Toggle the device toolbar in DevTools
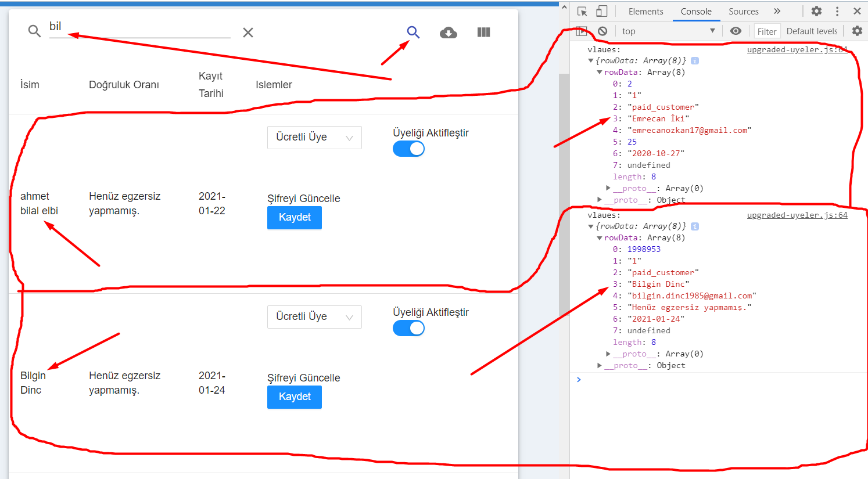 tap(602, 11)
